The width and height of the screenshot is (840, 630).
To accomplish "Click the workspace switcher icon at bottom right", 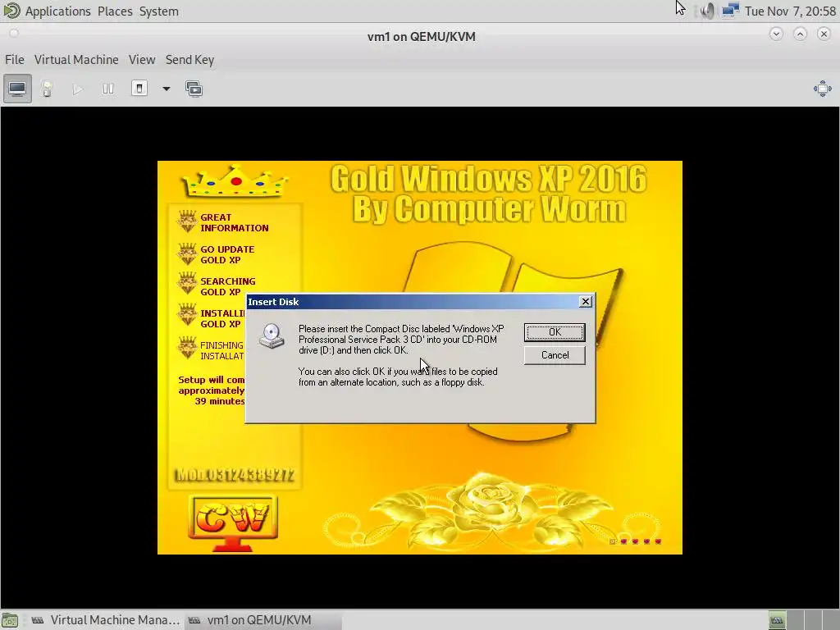I will click(x=777, y=620).
